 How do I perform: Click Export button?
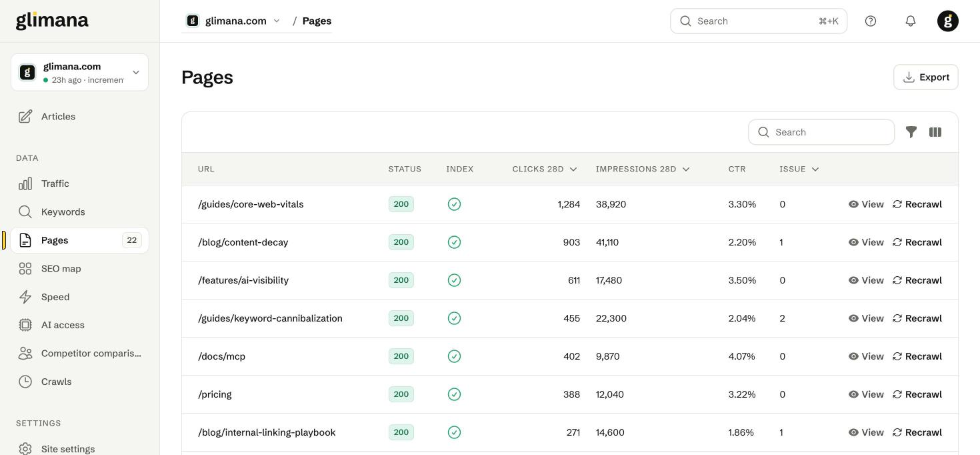926,77
